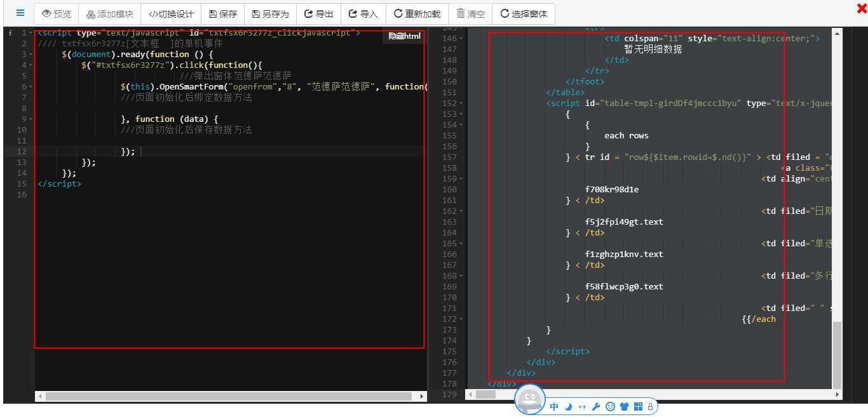Click the input method mascot avatar

coord(530,399)
